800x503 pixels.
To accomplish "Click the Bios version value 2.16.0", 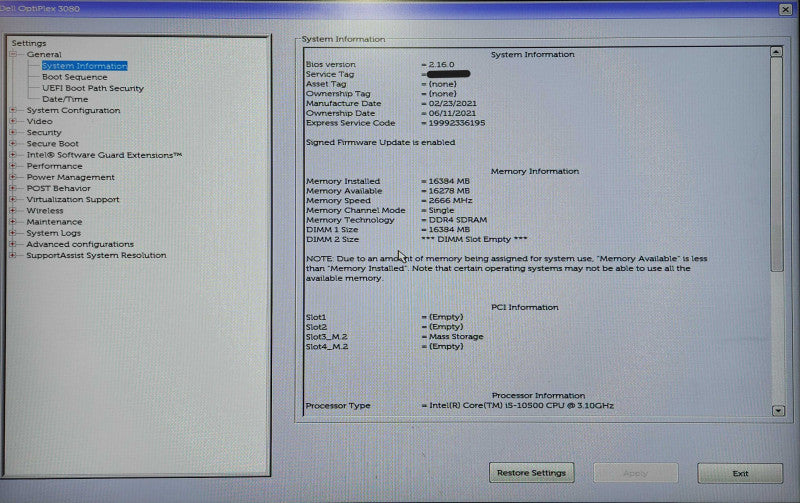I will click(441, 64).
